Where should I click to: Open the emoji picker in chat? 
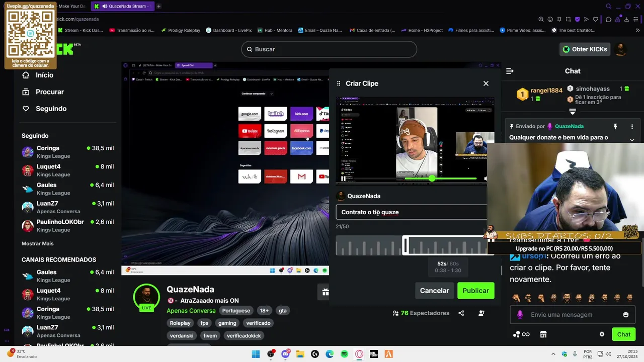626,315
